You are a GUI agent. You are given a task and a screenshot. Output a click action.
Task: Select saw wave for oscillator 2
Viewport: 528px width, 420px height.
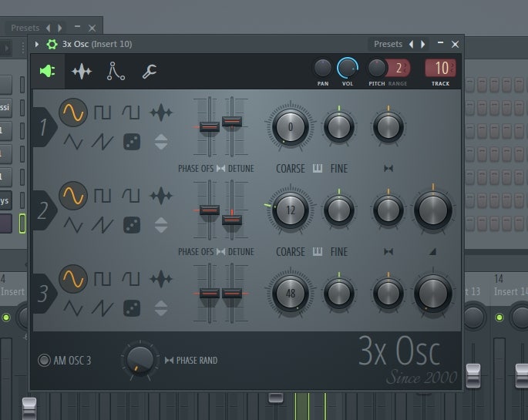pyautogui.click(x=102, y=225)
